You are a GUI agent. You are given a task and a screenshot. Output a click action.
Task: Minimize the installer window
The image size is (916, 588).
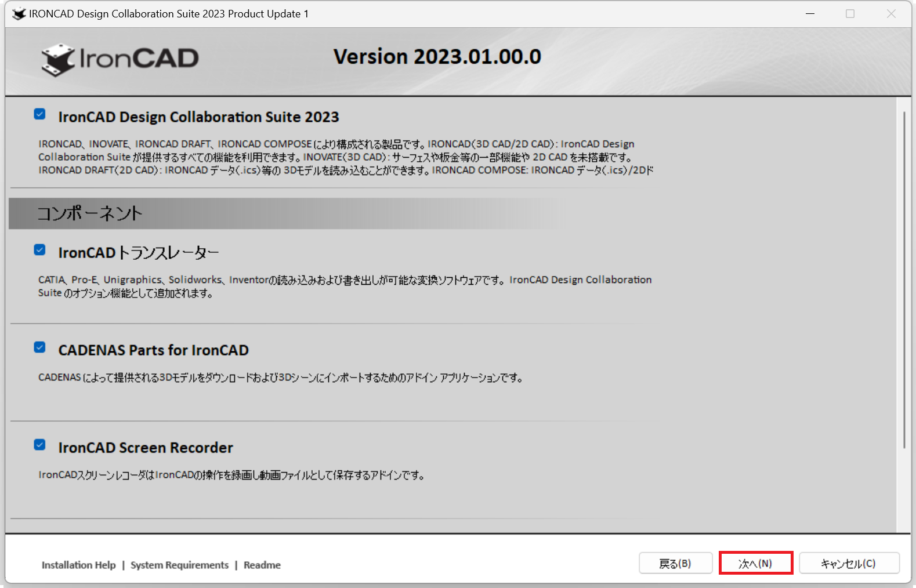click(810, 14)
